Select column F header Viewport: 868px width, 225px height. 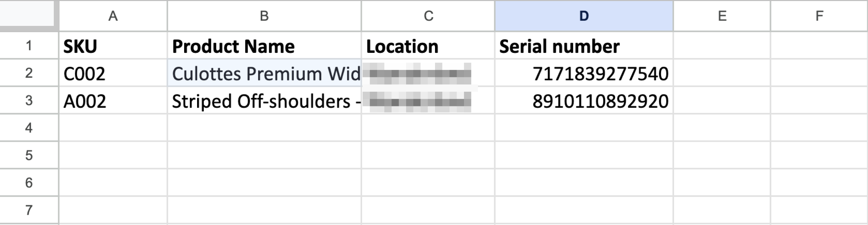coord(819,16)
